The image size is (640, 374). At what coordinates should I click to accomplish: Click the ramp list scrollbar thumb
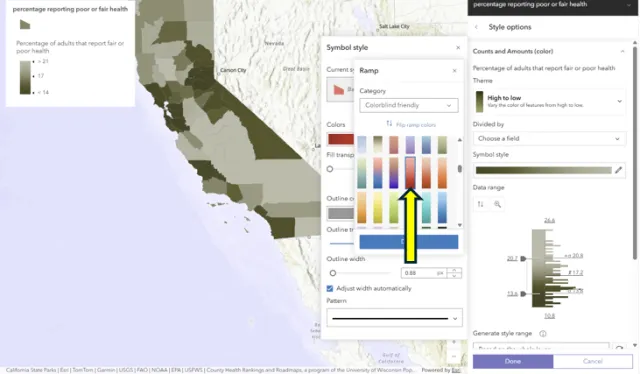click(460, 169)
